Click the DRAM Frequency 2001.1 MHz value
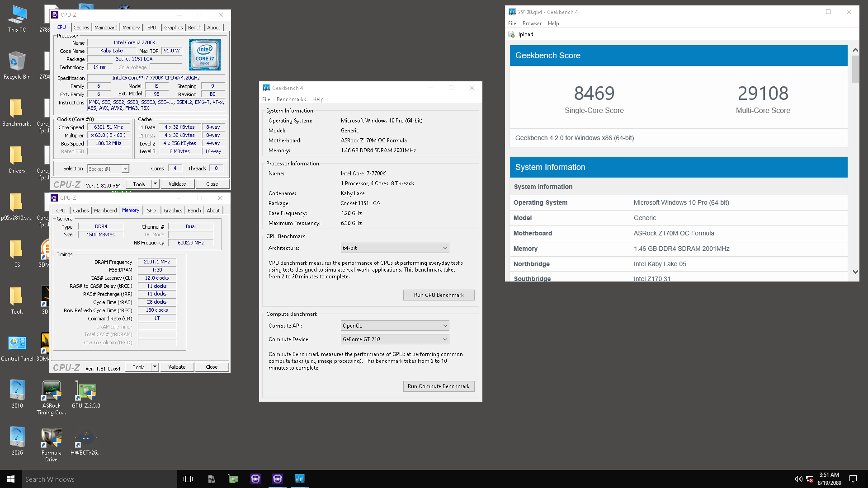The width and height of the screenshot is (868, 488). click(x=157, y=262)
